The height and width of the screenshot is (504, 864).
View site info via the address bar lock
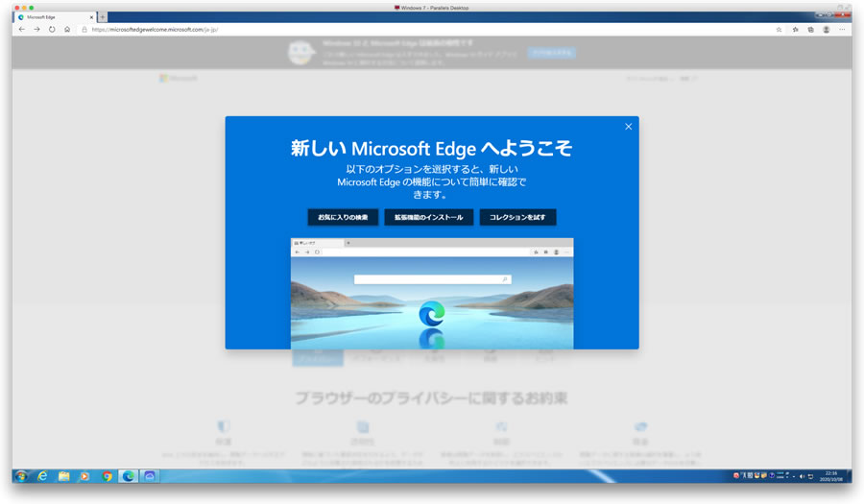[x=84, y=30]
